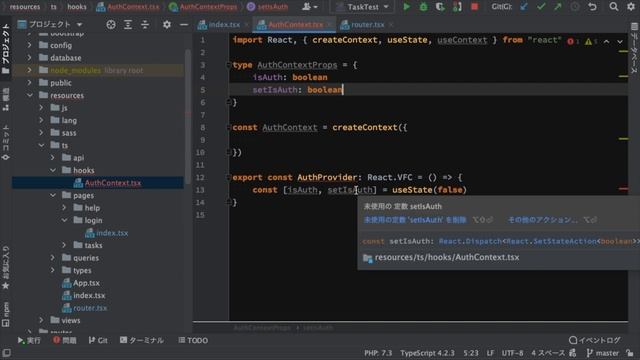This screenshot has height=360, width=640.
Task: Stop the running process
Action: click(474, 7)
